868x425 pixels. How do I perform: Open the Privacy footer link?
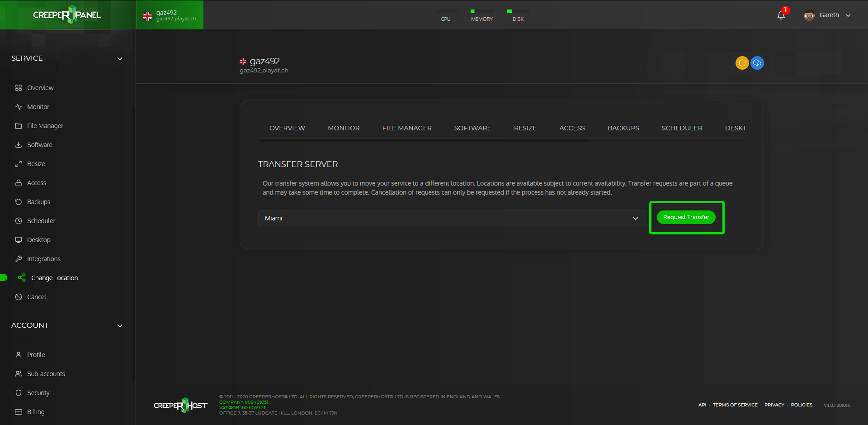click(774, 405)
